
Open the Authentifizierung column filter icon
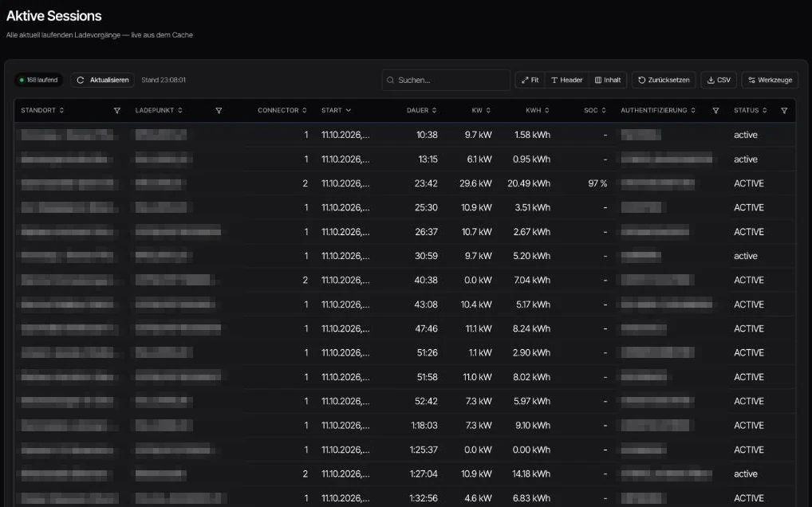pyautogui.click(x=715, y=110)
